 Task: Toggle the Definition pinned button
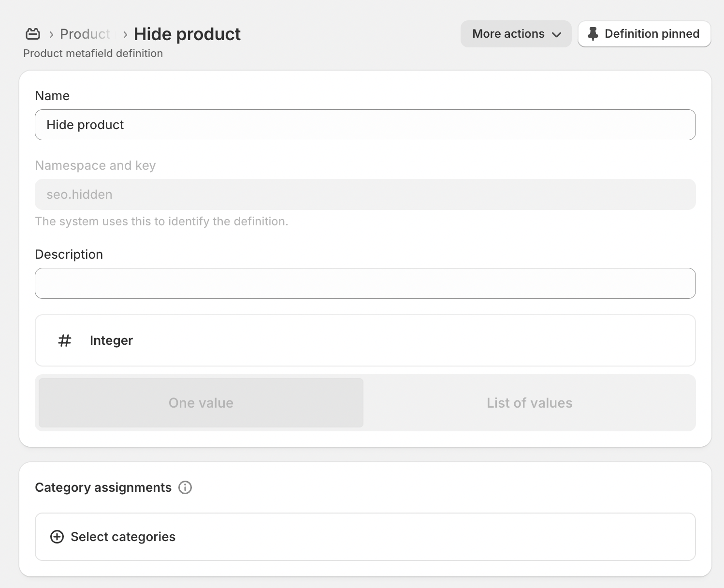click(x=644, y=34)
